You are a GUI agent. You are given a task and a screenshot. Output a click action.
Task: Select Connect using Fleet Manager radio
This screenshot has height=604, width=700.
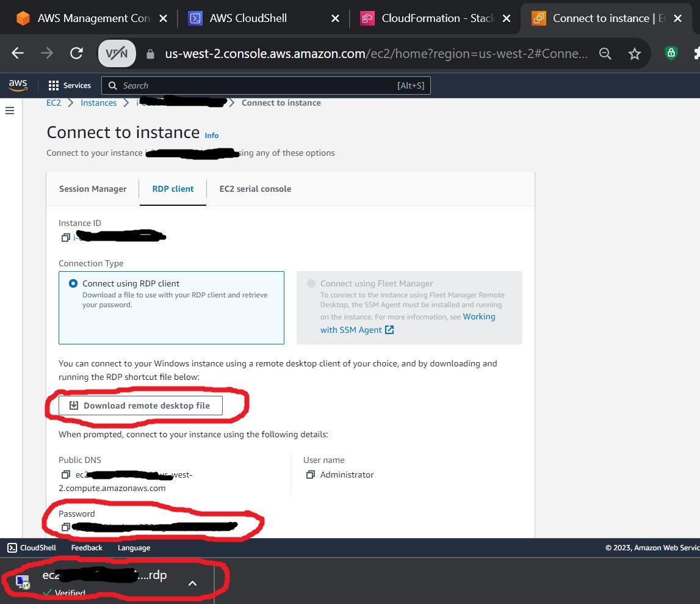pyautogui.click(x=311, y=283)
